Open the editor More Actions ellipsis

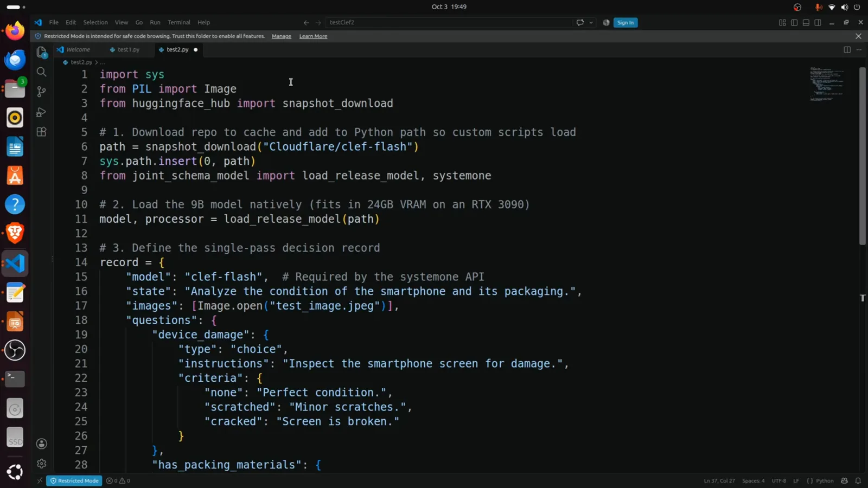coord(859,49)
